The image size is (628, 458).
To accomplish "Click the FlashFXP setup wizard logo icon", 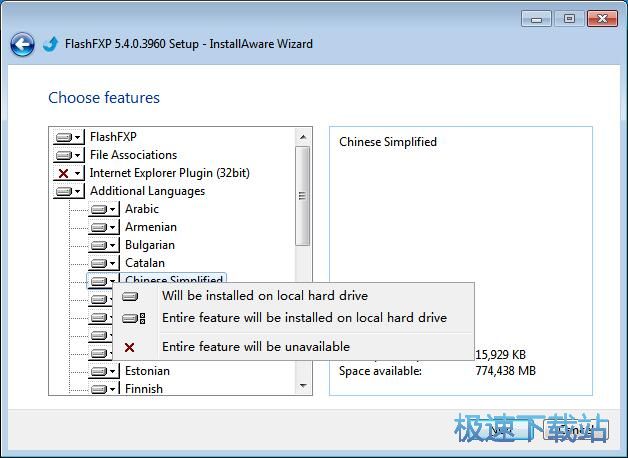I will click(x=50, y=44).
